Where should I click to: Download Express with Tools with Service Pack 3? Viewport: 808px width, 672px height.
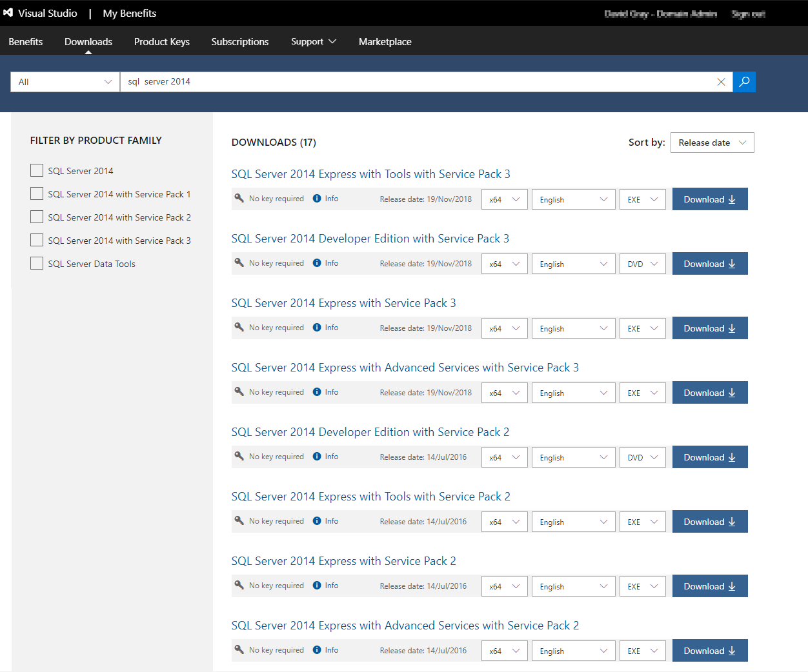(710, 199)
